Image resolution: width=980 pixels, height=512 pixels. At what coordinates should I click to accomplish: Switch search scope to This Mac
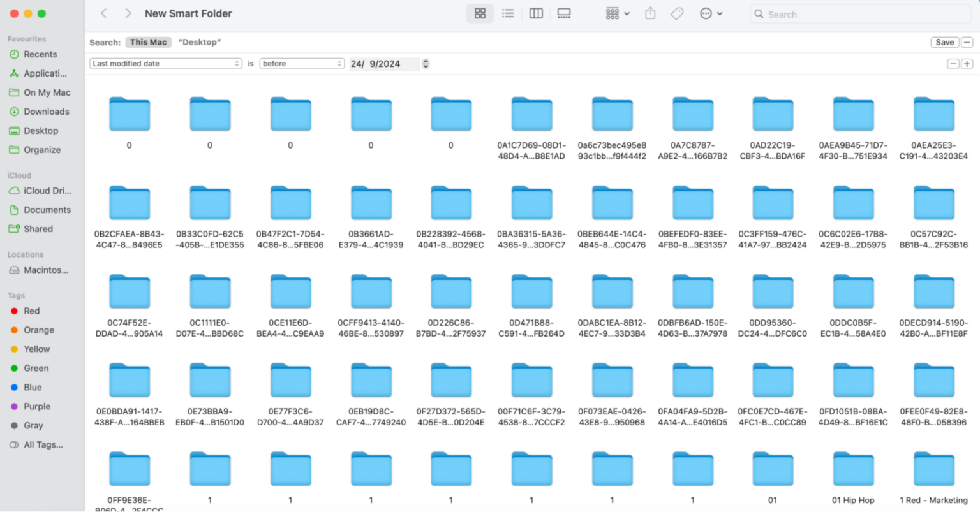148,42
